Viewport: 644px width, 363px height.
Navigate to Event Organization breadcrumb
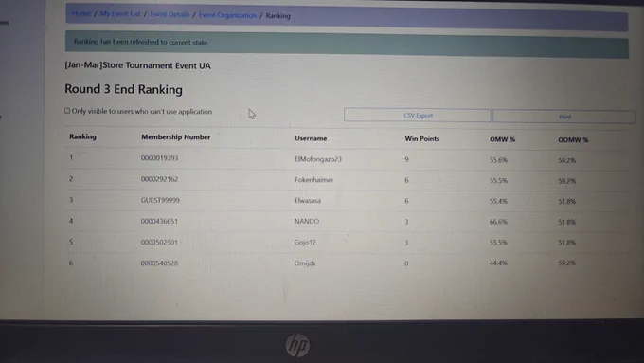(x=227, y=15)
